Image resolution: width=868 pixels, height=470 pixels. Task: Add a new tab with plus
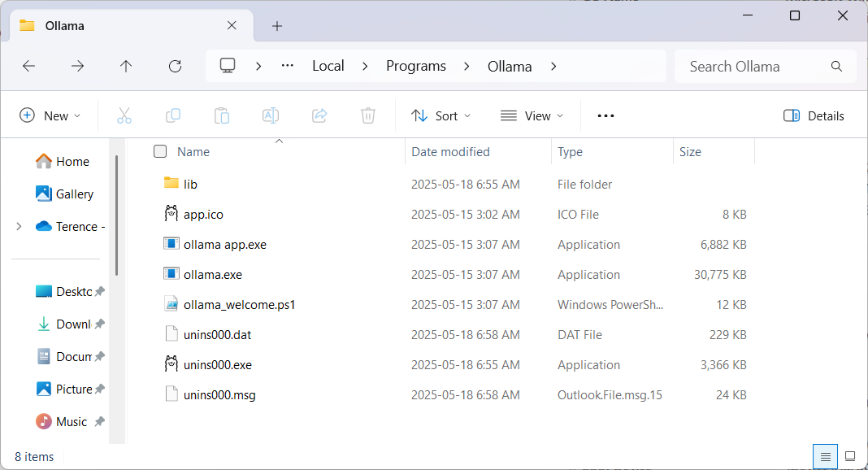point(277,26)
